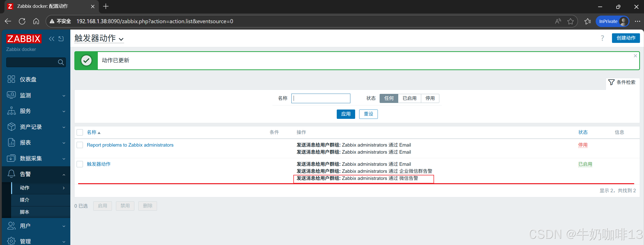Click the 条件检索 filter tab
The image size is (644, 245).
pos(623,82)
